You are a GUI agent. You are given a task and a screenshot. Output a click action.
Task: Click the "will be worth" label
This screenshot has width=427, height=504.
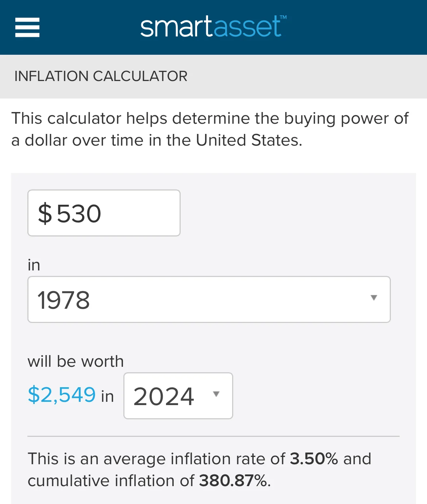[76, 361]
